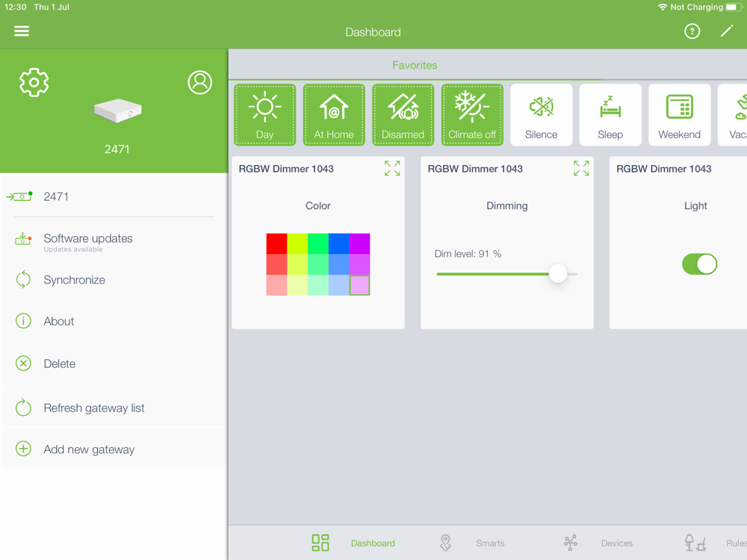Viewport: 747px width, 560px height.
Task: Choose Delete gateway
Action: click(x=114, y=364)
